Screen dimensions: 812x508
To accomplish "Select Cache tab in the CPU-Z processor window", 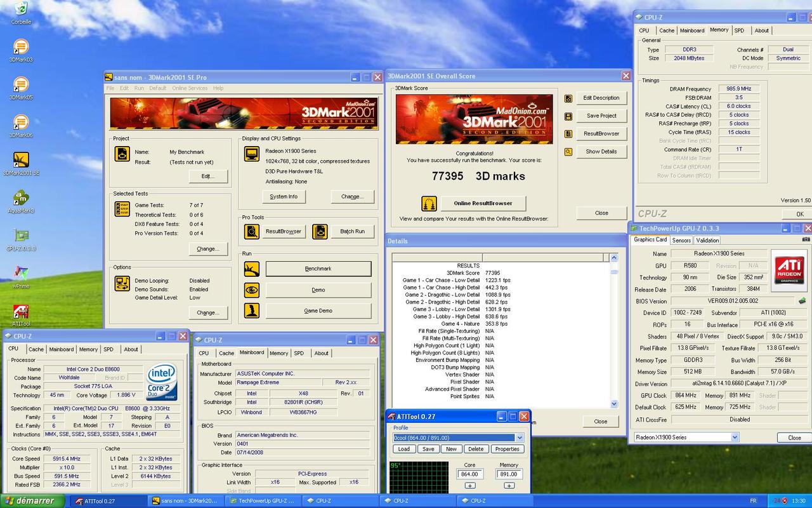I will 36,349.
